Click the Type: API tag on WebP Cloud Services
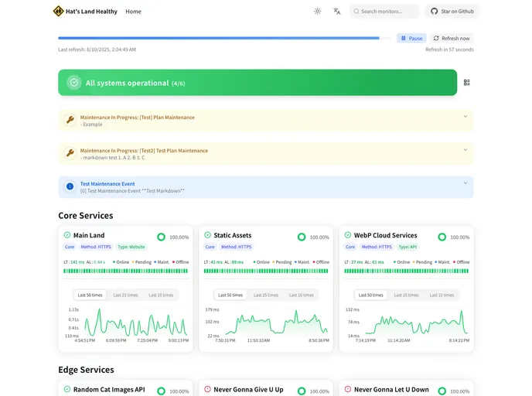The height and width of the screenshot is (396, 532). pos(408,247)
